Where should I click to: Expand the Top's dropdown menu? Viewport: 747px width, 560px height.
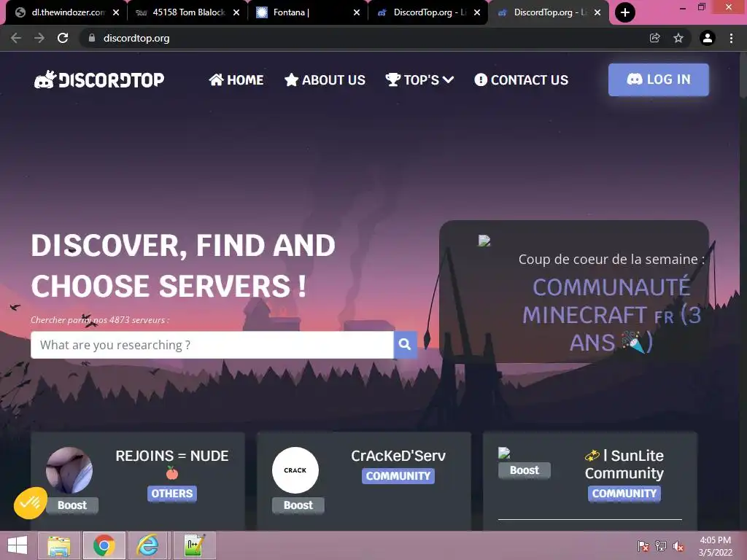point(419,79)
